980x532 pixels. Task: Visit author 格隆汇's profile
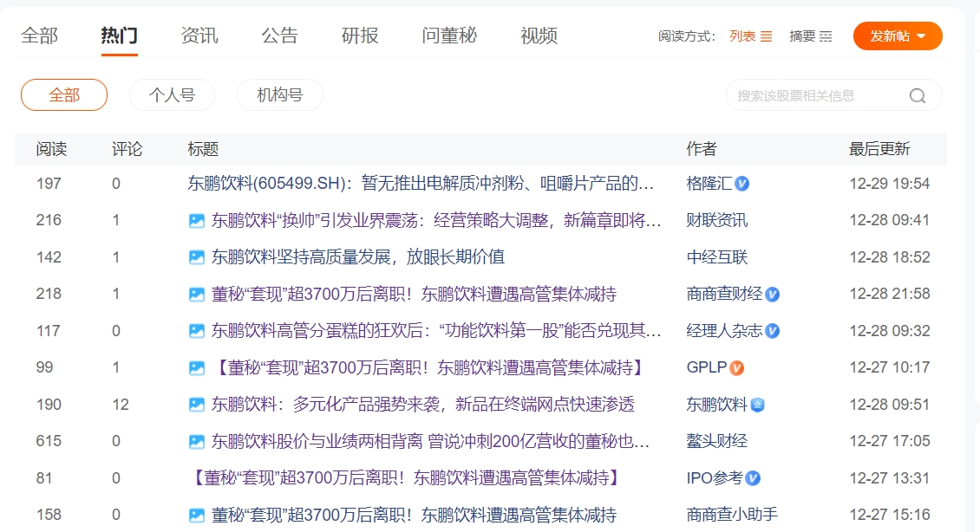(709, 184)
